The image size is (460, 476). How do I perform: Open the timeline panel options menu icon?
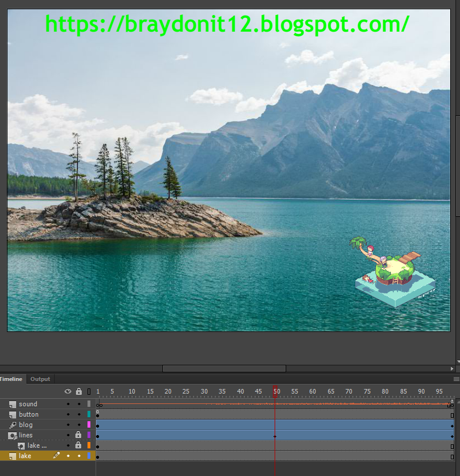coord(456,379)
